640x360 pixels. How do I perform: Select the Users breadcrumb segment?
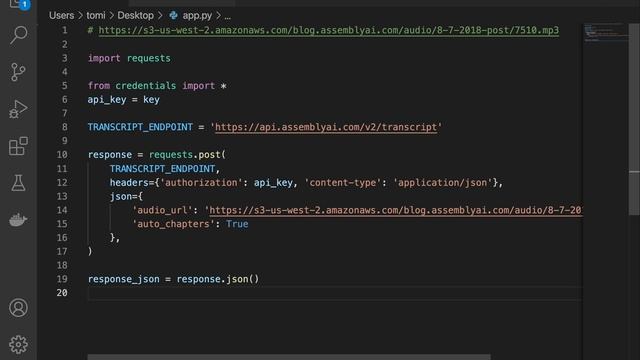pos(62,16)
